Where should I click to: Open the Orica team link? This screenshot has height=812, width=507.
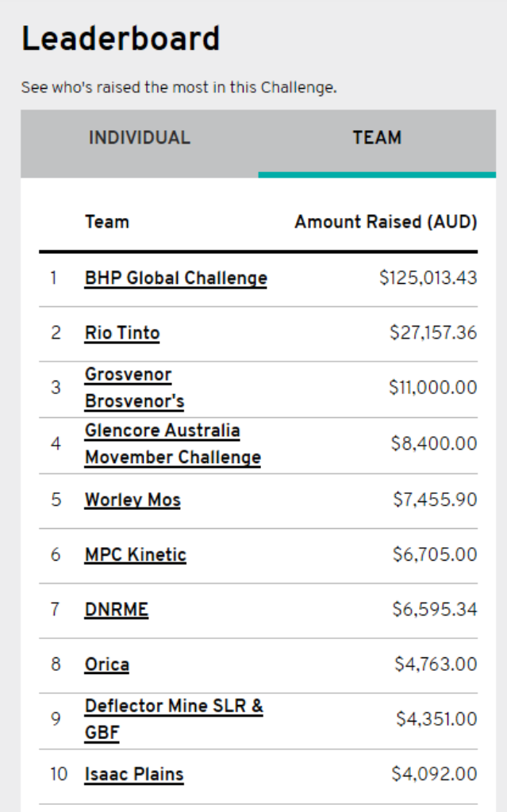tap(107, 665)
